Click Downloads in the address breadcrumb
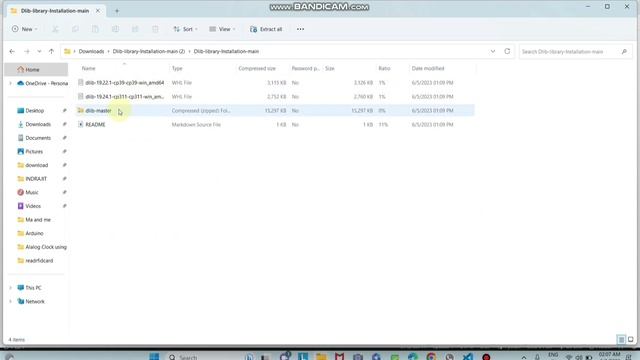This screenshot has height=360, width=640. click(x=91, y=51)
